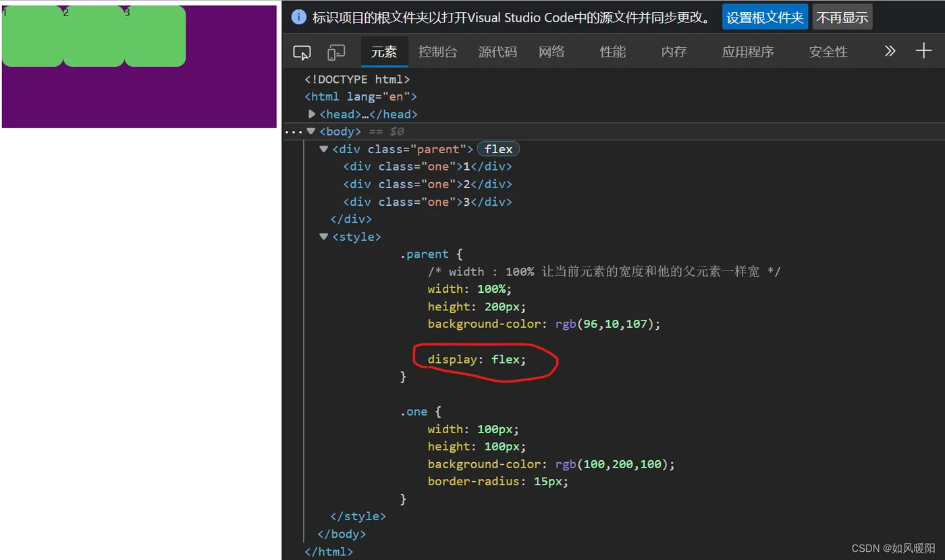The width and height of the screenshot is (945, 560).
Task: Toggle the device emulation icon
Action: 336,52
